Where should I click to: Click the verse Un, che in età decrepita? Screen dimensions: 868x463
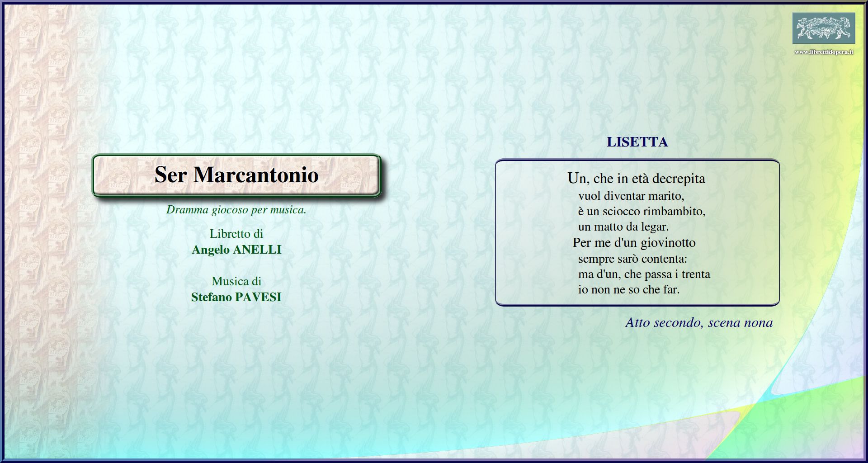[x=636, y=179]
